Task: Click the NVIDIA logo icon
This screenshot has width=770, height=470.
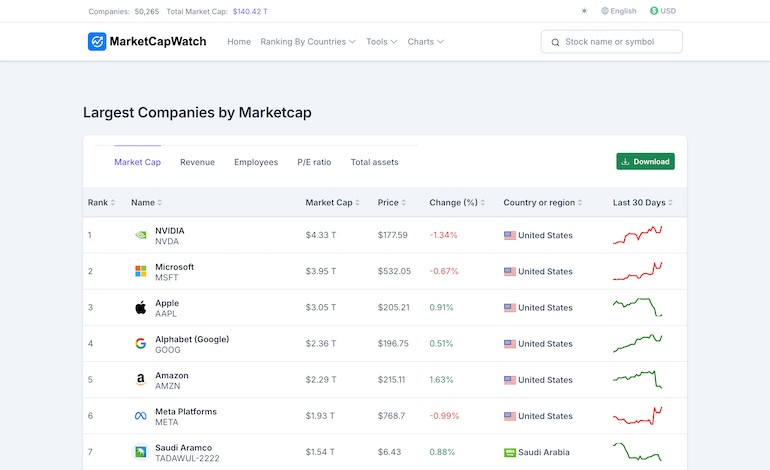Action: tap(140, 235)
